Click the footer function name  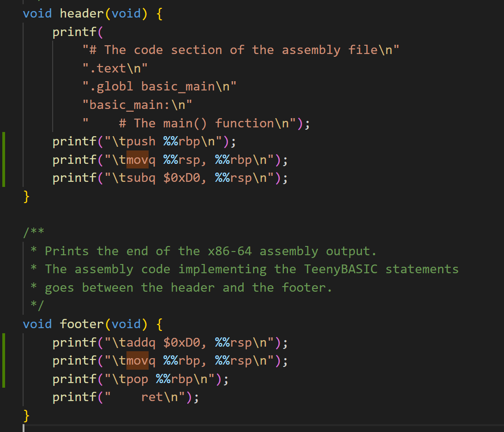pyautogui.click(x=82, y=324)
